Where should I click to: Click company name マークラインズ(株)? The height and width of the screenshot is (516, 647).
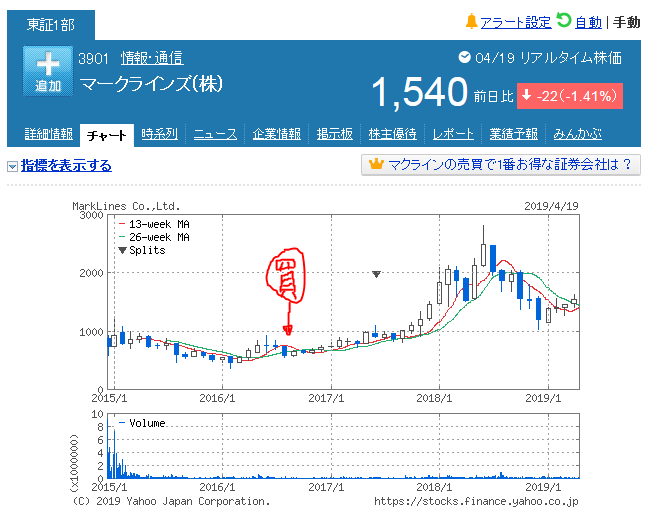[151, 84]
